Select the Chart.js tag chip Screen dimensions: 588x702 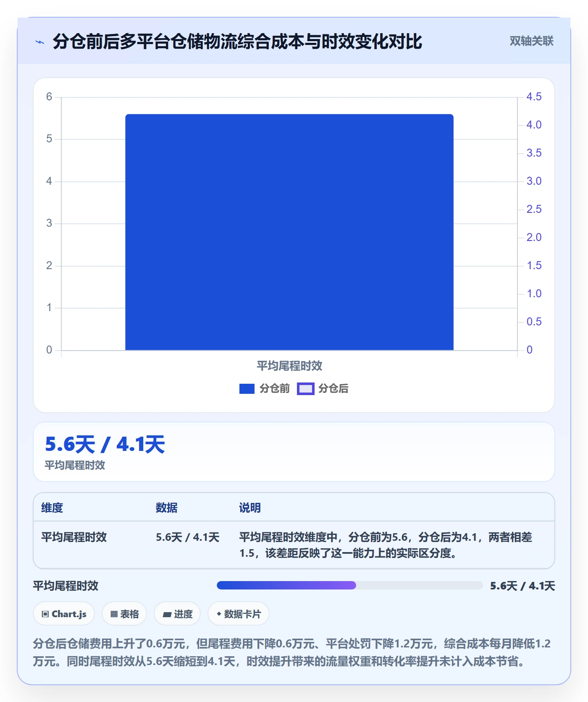(x=64, y=614)
